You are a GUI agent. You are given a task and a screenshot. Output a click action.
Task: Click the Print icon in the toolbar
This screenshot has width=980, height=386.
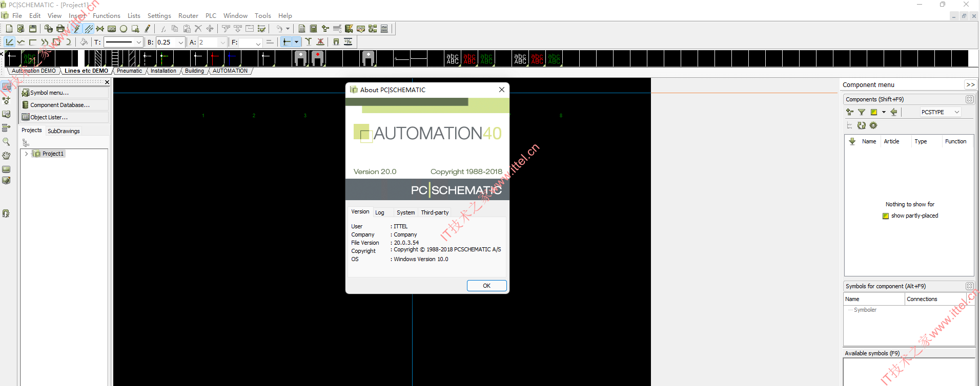60,29
